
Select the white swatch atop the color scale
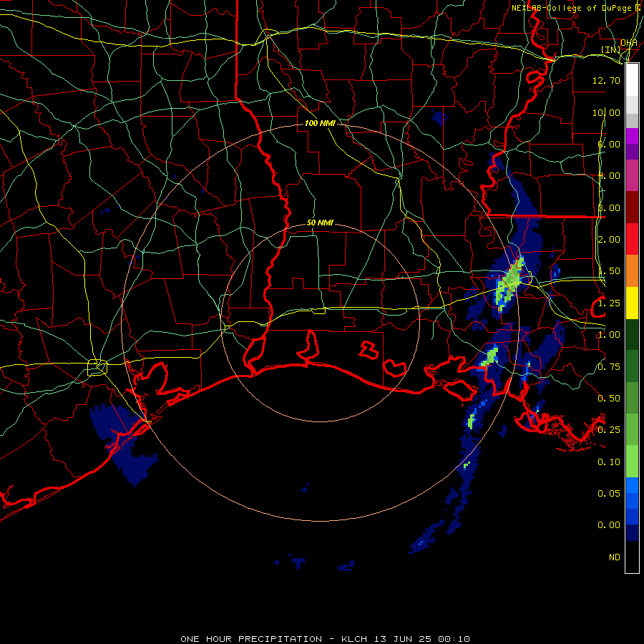pos(632,79)
